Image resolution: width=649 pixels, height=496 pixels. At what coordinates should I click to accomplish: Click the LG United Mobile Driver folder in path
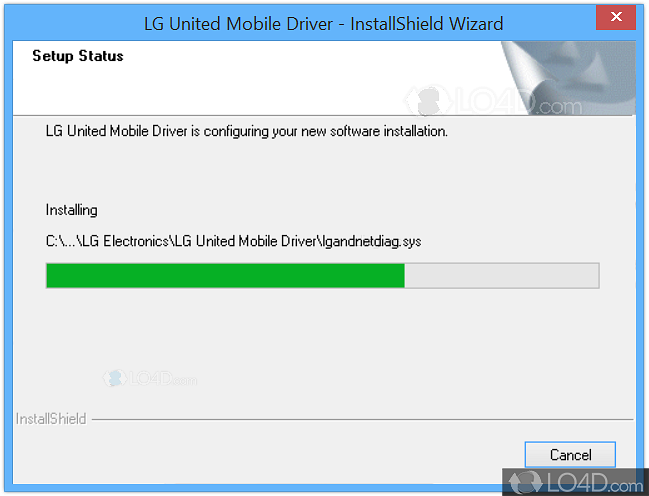pos(245,241)
